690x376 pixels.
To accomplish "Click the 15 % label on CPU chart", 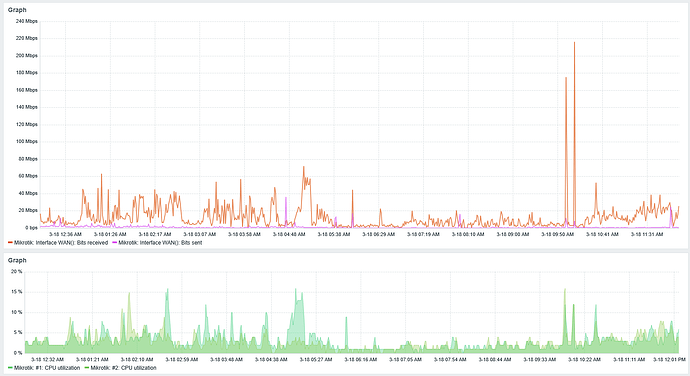I will 17,291.
